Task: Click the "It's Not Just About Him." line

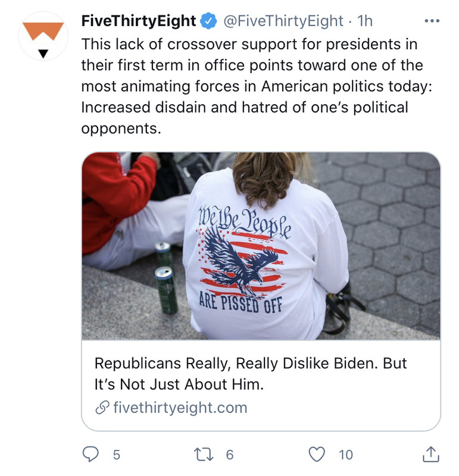Action: coord(179,385)
